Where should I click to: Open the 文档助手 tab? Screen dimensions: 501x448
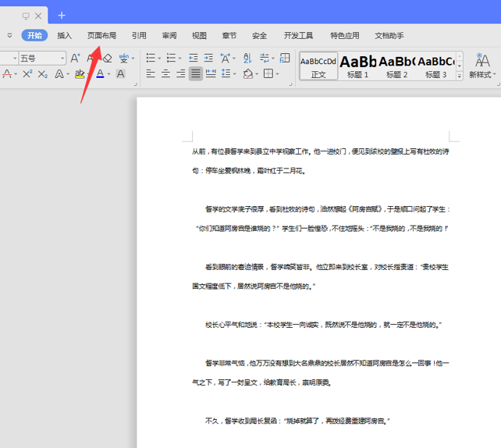click(389, 35)
